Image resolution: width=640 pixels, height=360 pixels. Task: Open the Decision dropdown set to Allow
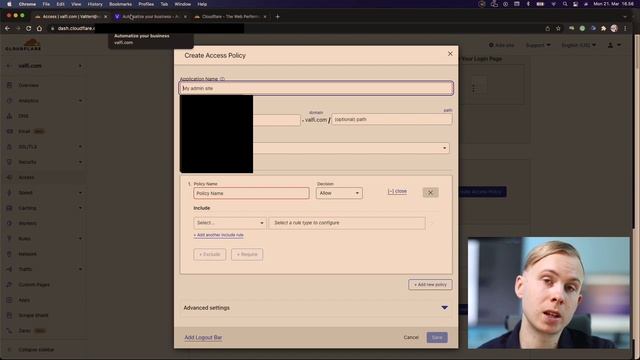tap(339, 193)
